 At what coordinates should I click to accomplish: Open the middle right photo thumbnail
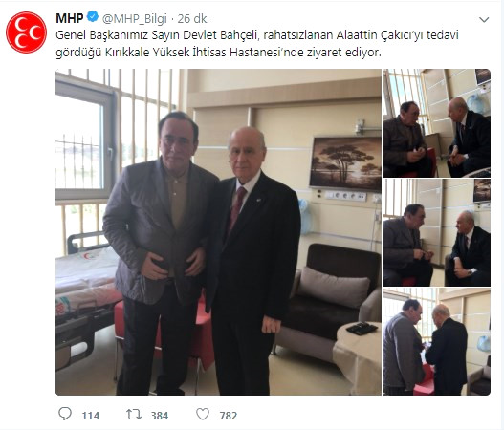tap(436, 233)
